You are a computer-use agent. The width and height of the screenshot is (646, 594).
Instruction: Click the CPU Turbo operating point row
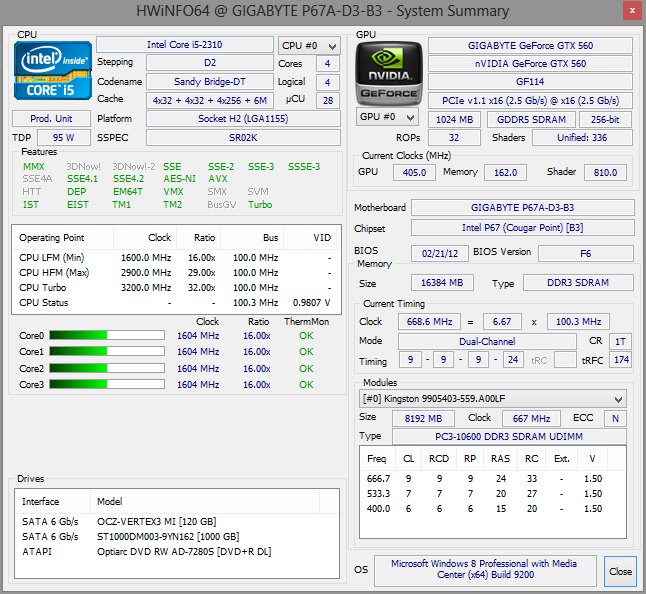[176, 288]
